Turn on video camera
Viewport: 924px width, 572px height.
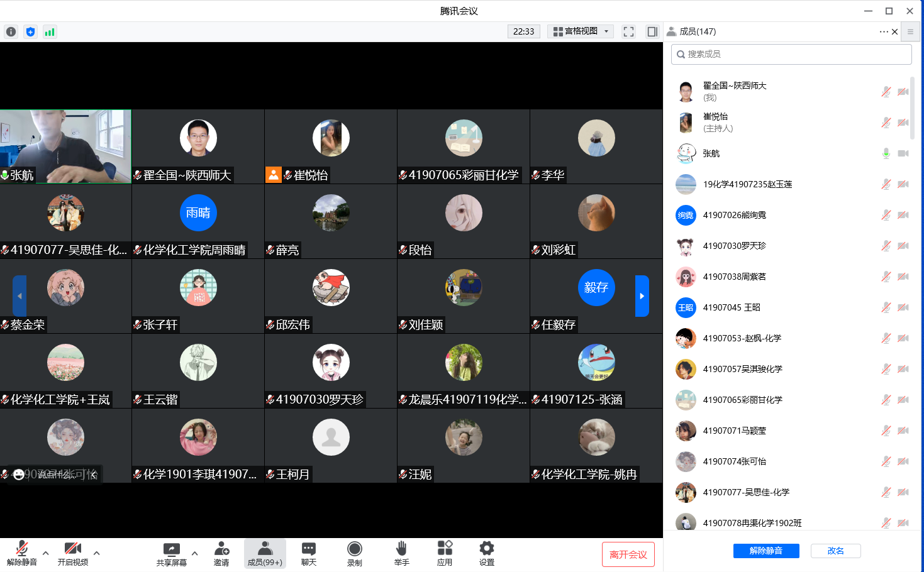coord(72,554)
